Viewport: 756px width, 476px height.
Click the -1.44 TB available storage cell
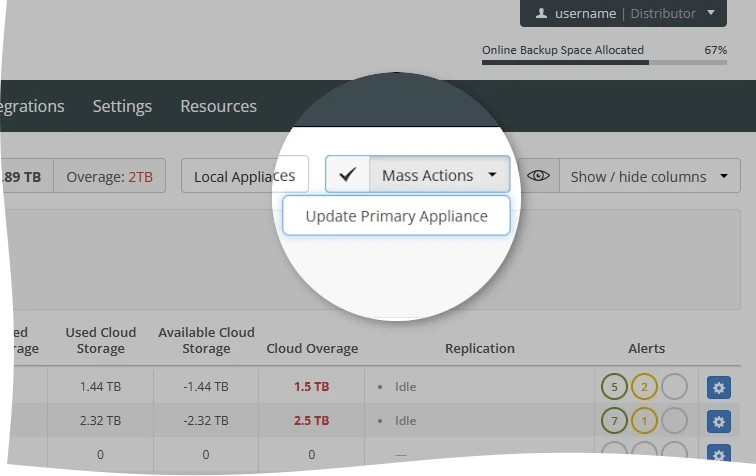click(x=206, y=386)
